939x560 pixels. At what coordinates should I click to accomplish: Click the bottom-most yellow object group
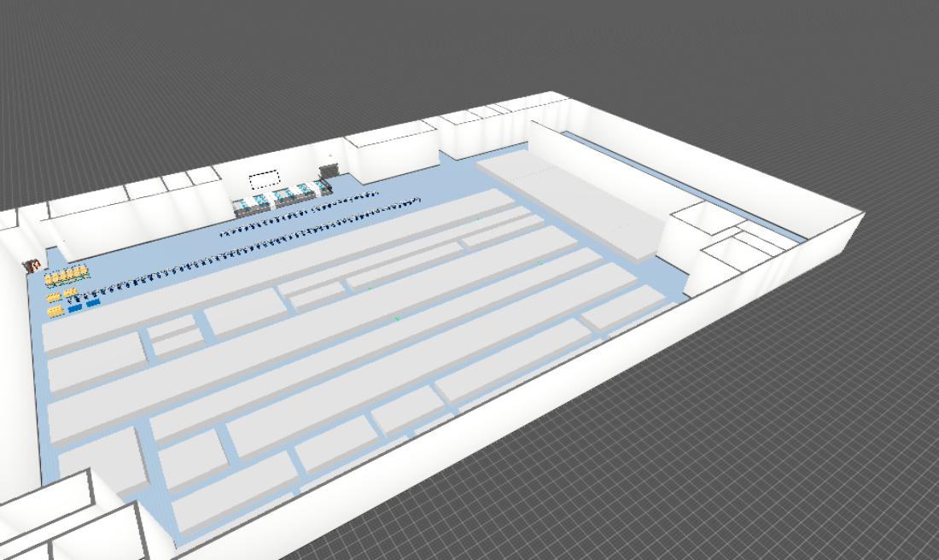coord(55,311)
